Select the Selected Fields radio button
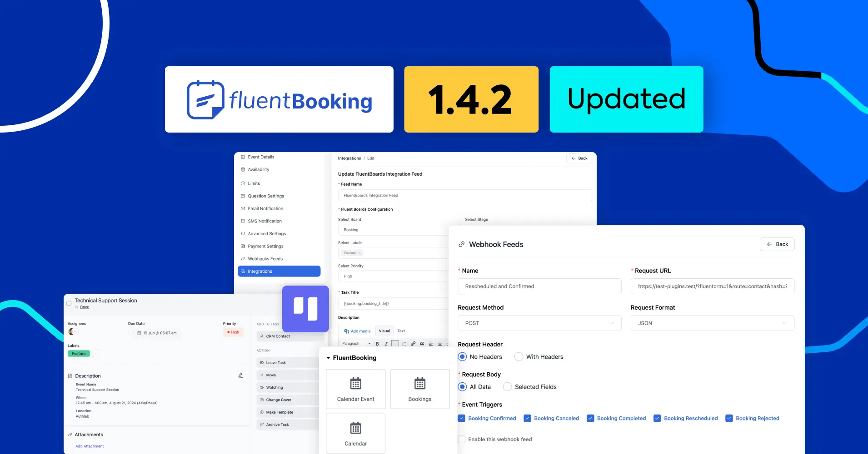Image resolution: width=868 pixels, height=454 pixels. (x=507, y=387)
